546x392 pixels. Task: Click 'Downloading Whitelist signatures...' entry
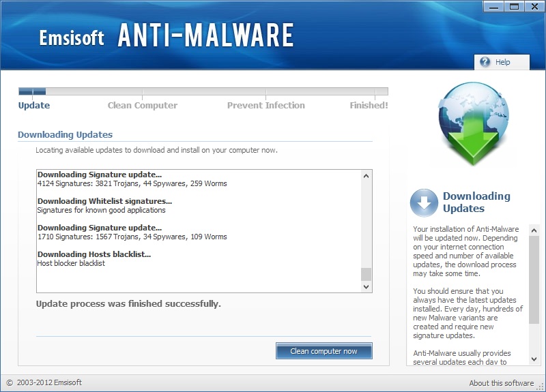click(105, 201)
